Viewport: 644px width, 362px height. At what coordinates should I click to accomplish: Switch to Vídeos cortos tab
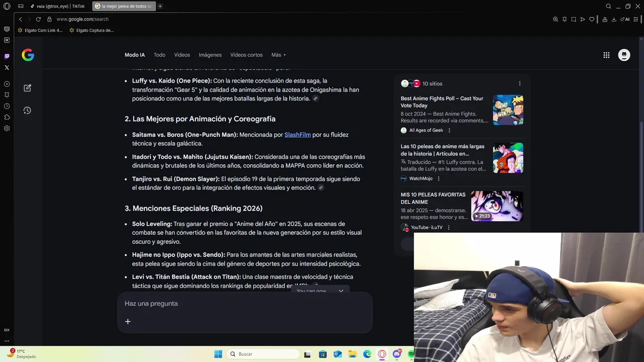[247, 55]
